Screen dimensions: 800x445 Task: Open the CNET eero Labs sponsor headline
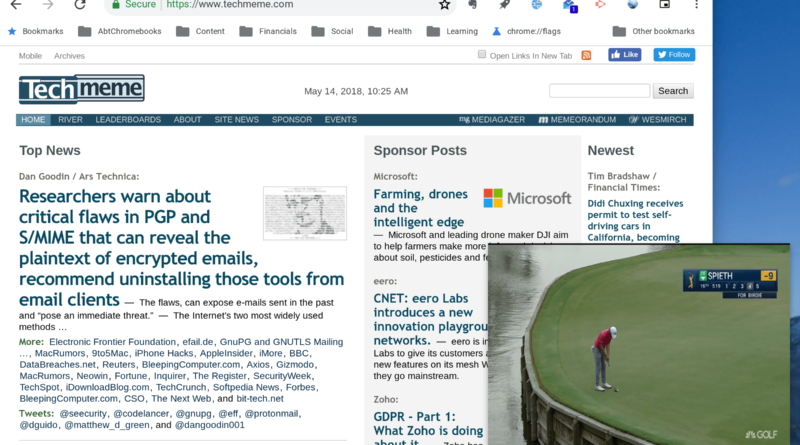click(x=430, y=319)
